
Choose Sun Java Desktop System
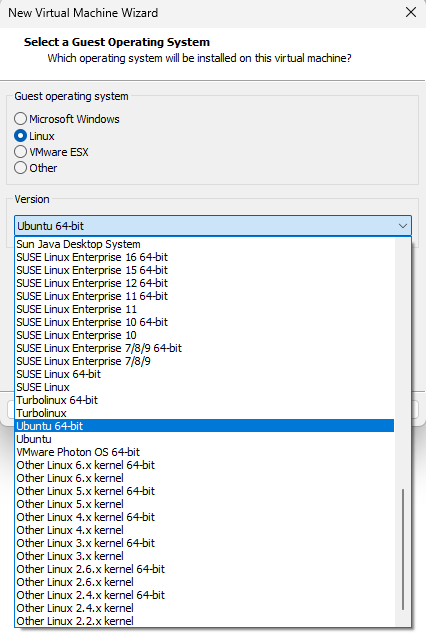click(205, 244)
